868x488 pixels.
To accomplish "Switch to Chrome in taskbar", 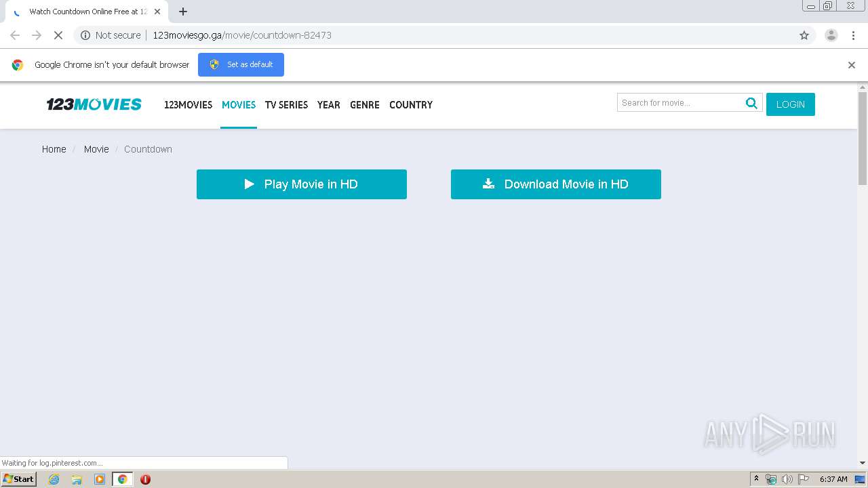I will (x=123, y=479).
